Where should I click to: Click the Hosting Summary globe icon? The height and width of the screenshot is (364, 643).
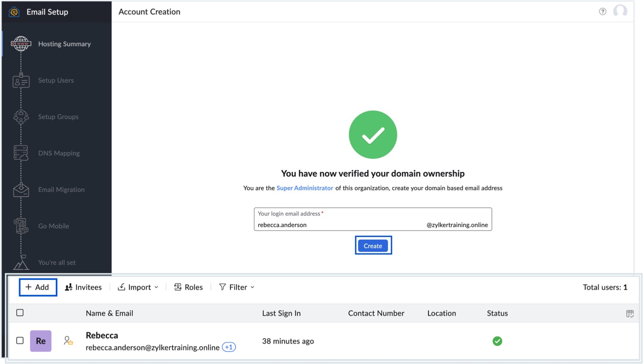click(21, 44)
